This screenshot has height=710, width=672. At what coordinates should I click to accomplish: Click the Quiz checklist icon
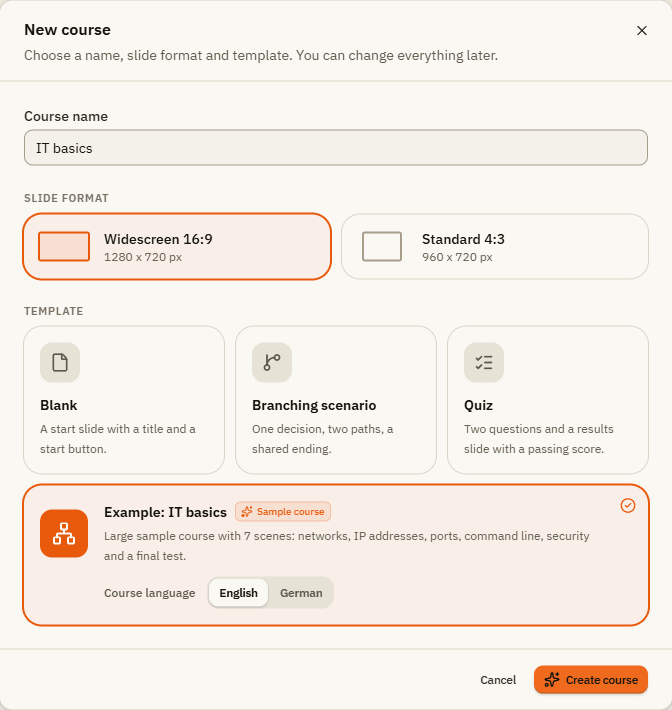point(484,362)
